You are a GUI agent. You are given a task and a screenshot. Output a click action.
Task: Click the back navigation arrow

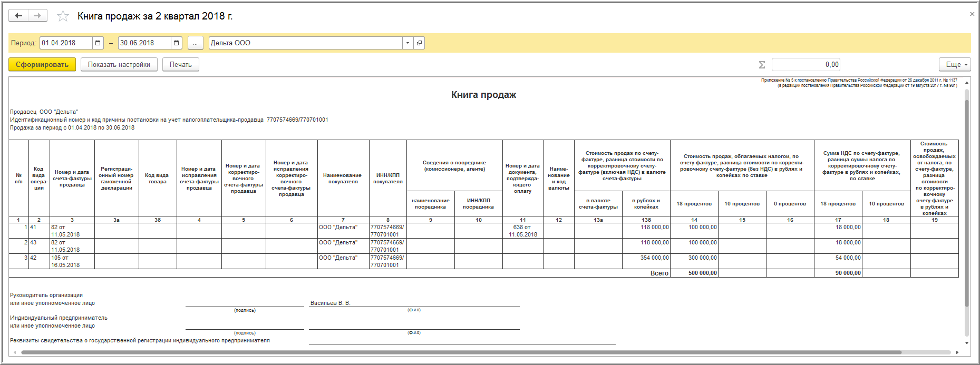tap(18, 16)
